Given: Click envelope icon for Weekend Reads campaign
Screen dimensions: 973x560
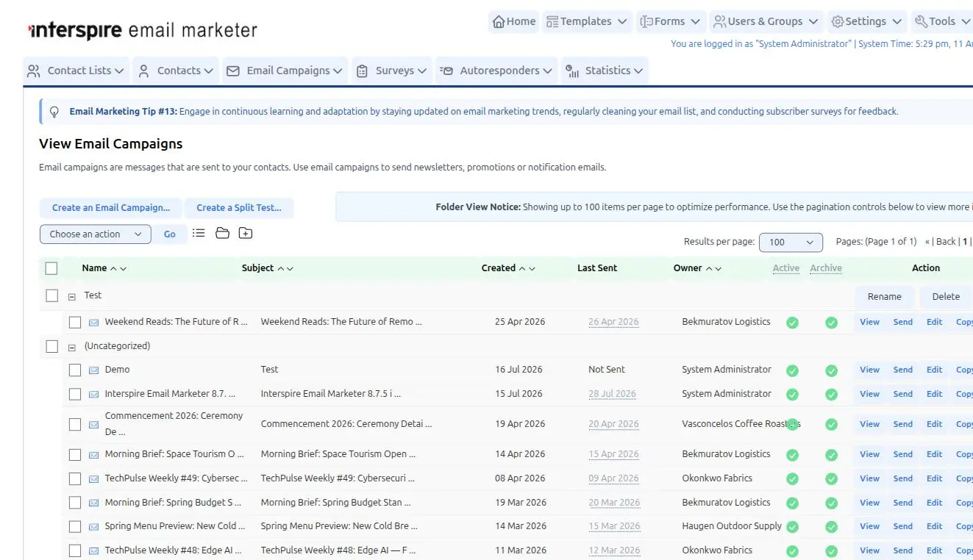Looking at the screenshot, I should pos(94,322).
